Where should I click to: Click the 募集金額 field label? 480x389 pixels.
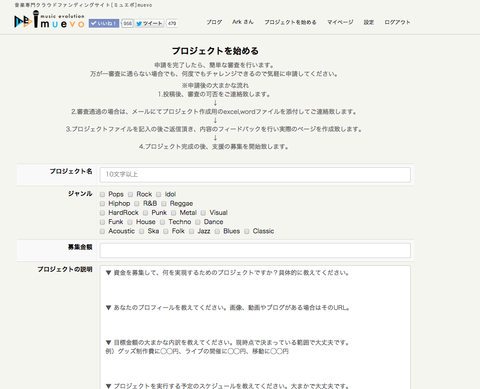80,247
